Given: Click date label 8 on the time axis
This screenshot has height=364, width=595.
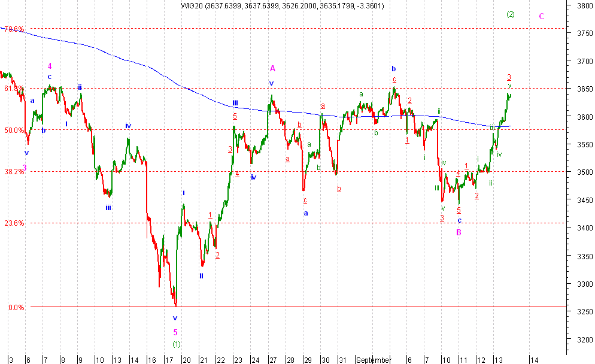Looking at the screenshot, I should (63, 360).
